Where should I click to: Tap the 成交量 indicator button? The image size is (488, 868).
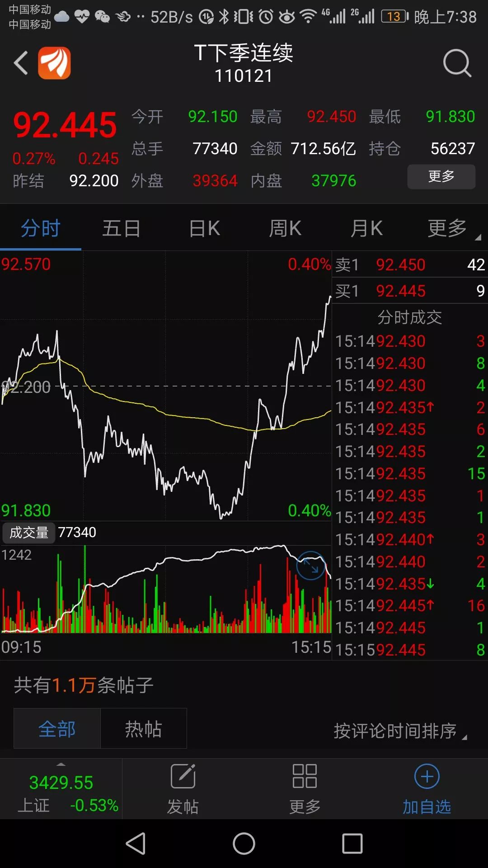pos(29,533)
